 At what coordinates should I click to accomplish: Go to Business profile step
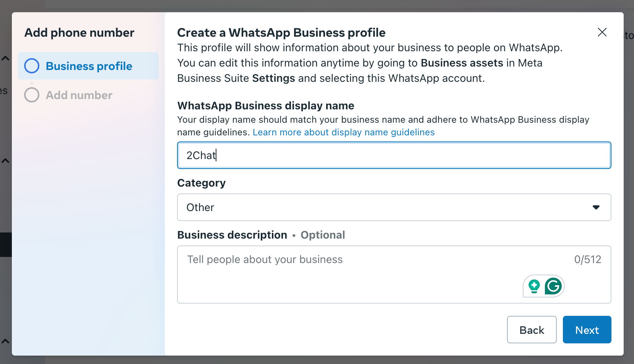(88, 66)
